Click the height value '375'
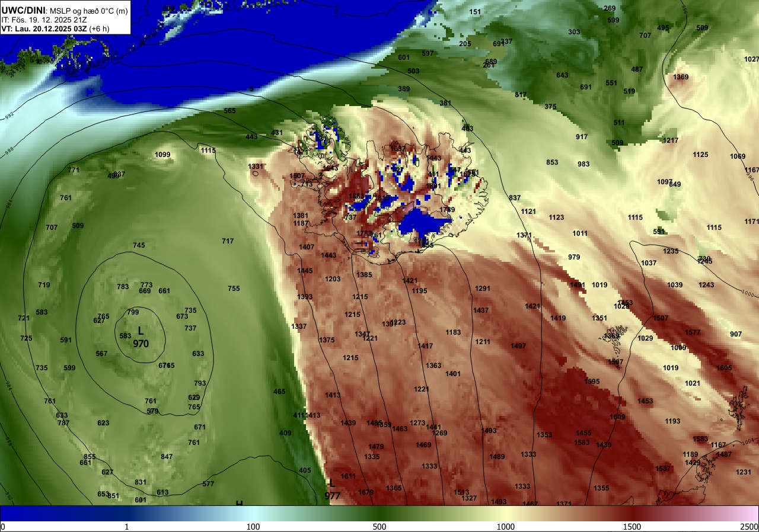759x532 pixels. 550,107
